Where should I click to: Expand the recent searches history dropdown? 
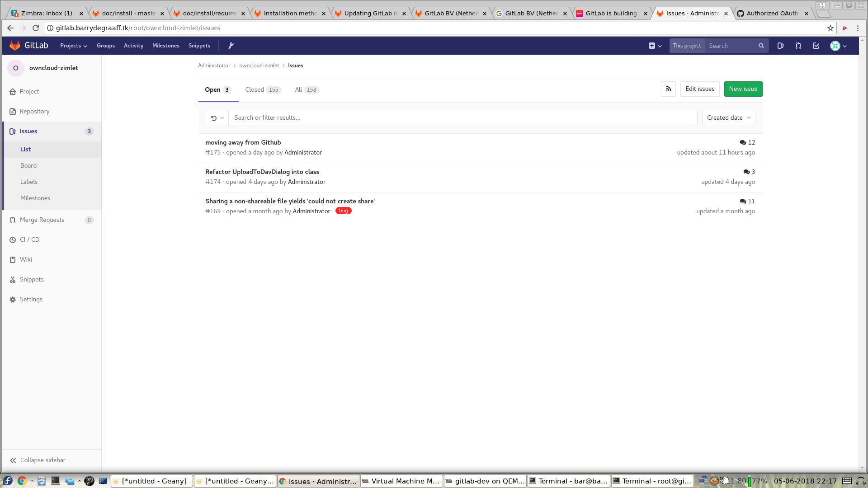(x=217, y=118)
